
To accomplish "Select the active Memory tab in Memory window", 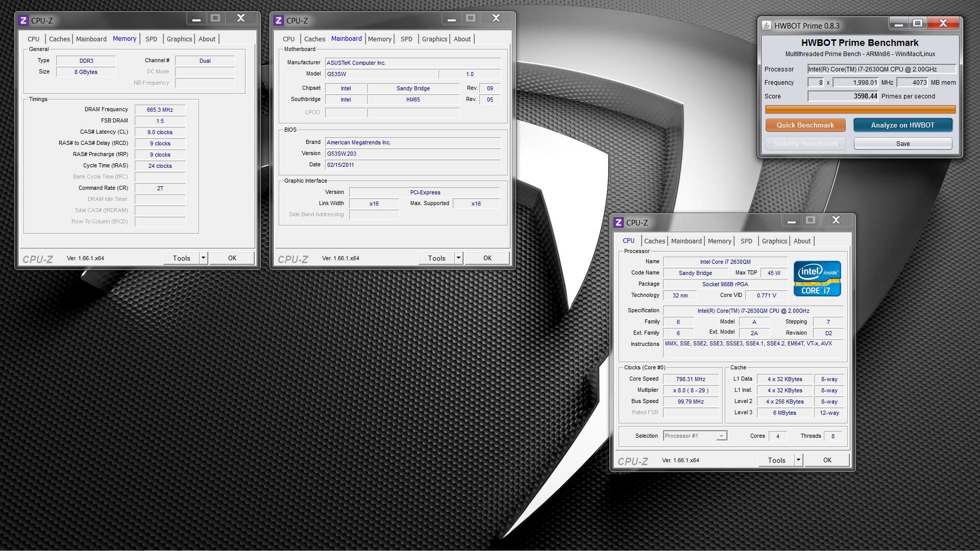I will click(125, 38).
